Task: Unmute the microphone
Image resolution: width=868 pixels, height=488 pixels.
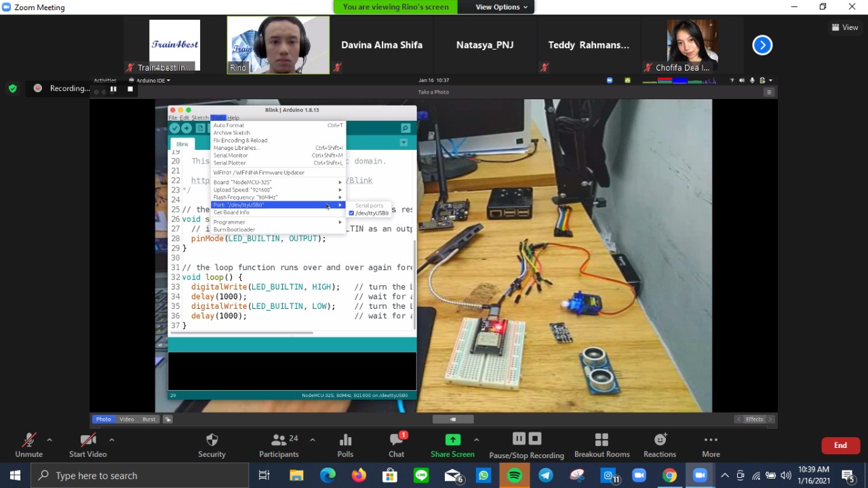Action: click(28, 440)
